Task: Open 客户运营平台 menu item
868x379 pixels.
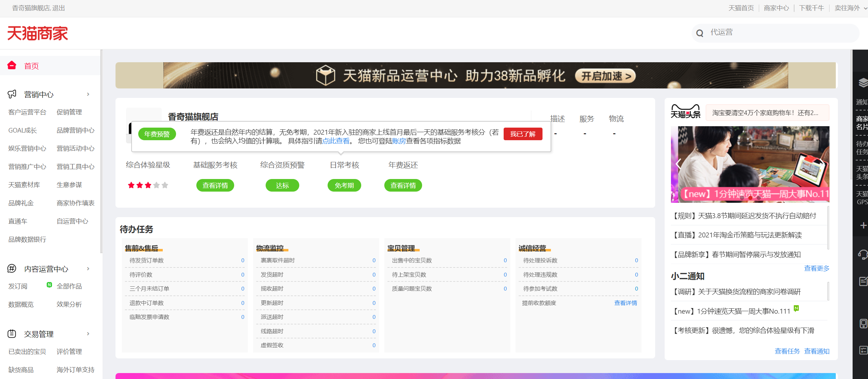Action: pos(27,112)
